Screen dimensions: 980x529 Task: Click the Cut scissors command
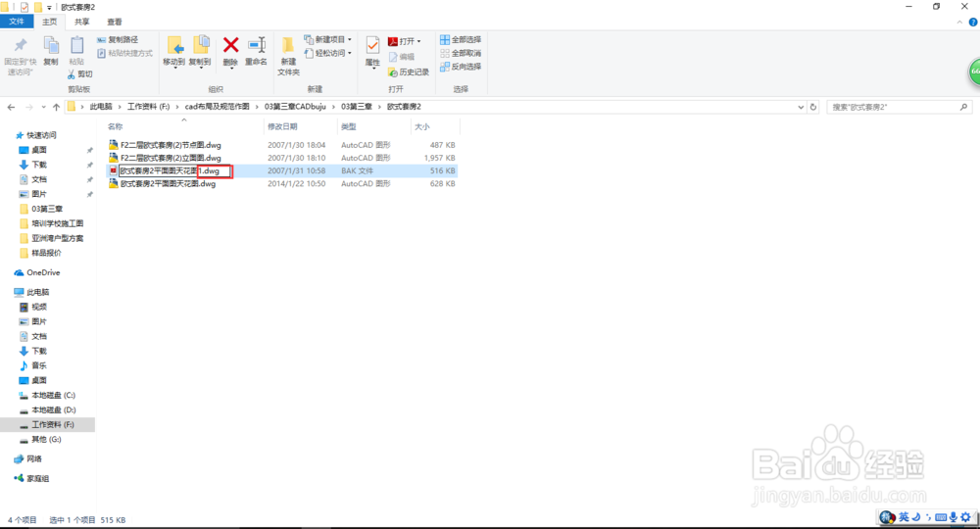pos(80,74)
